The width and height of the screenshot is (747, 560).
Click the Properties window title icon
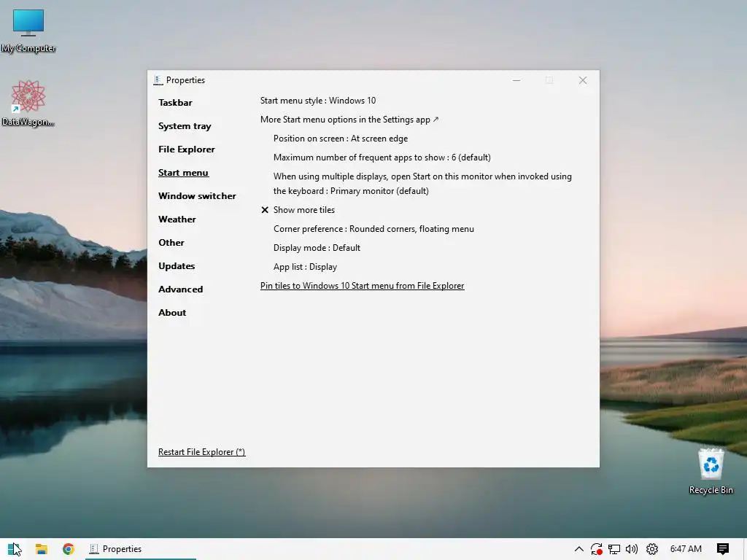[158, 80]
